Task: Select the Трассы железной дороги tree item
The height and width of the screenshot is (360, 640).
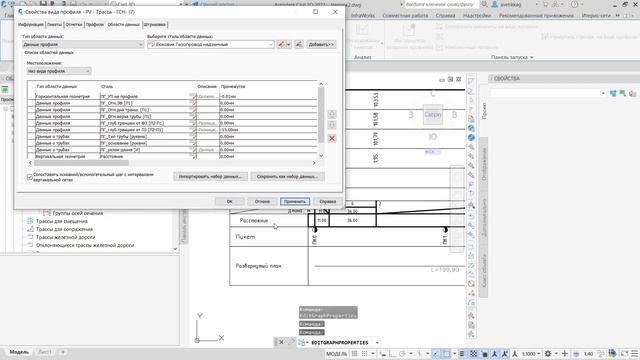Action: (65, 237)
